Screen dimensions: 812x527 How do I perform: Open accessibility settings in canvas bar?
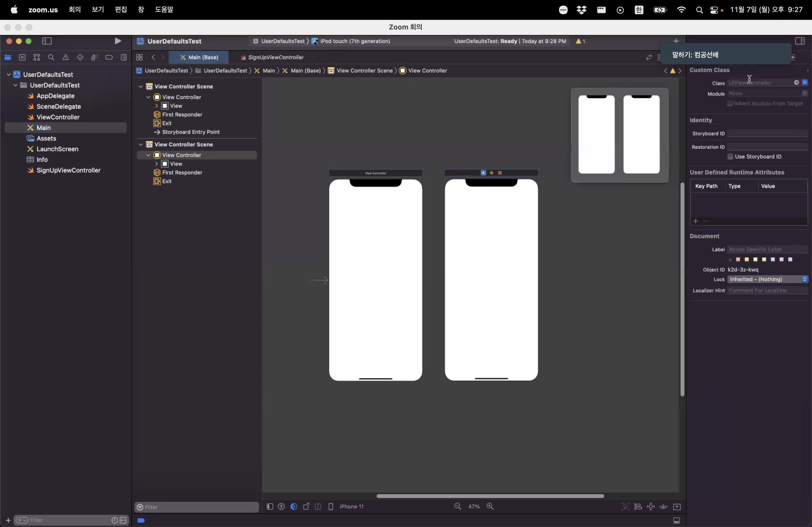[281, 507]
